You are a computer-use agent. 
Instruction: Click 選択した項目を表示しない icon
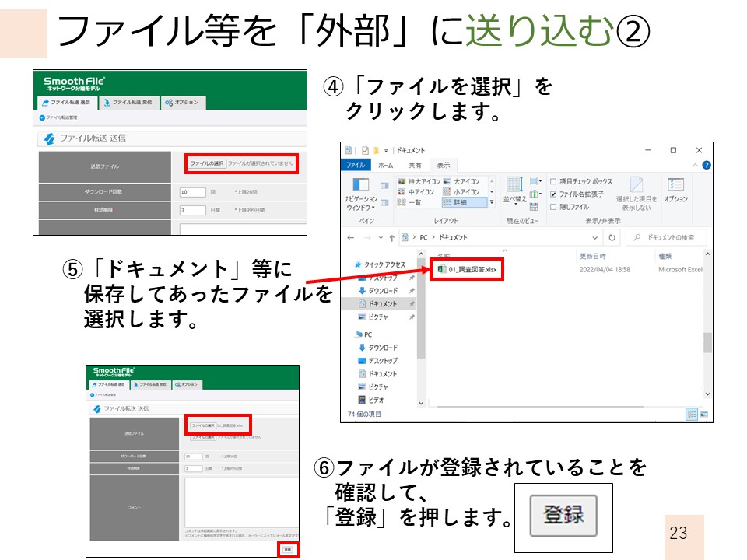pyautogui.click(x=637, y=187)
